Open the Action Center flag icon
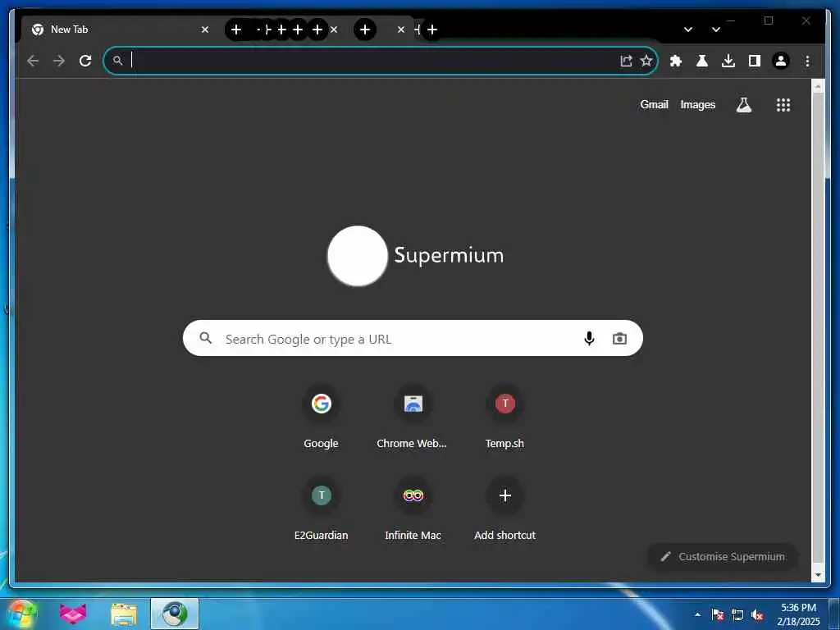The height and width of the screenshot is (630, 840). 718,614
